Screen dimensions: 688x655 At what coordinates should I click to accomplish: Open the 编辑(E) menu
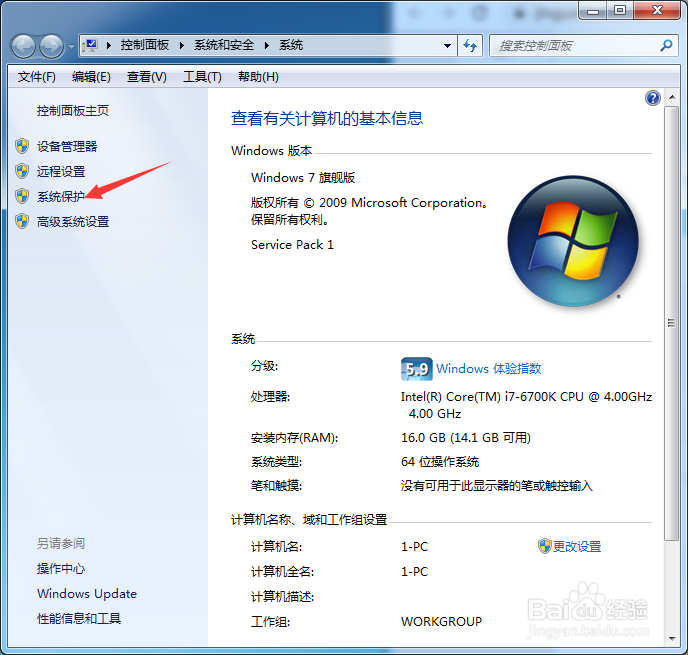[x=91, y=77]
